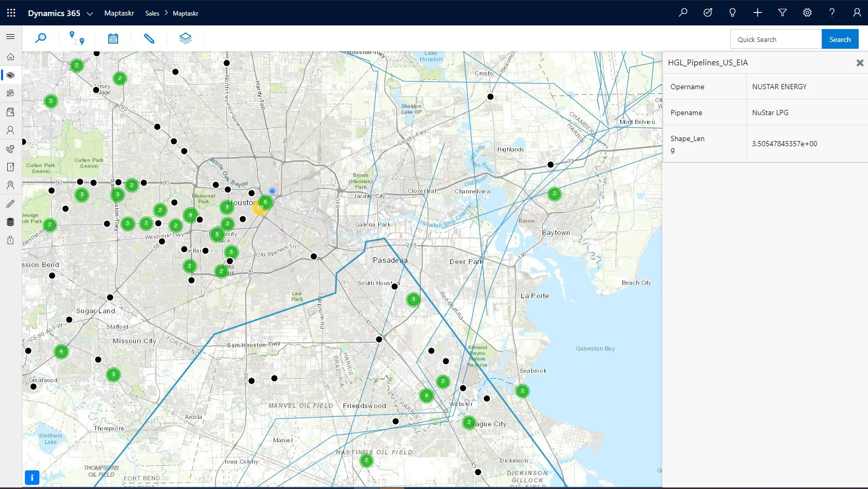Open the lightbulb assistant icon
The height and width of the screenshot is (489, 868).
coord(732,12)
